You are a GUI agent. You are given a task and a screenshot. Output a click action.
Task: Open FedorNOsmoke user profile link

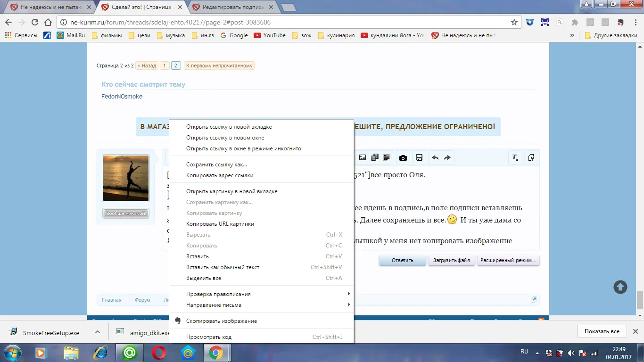point(122,97)
